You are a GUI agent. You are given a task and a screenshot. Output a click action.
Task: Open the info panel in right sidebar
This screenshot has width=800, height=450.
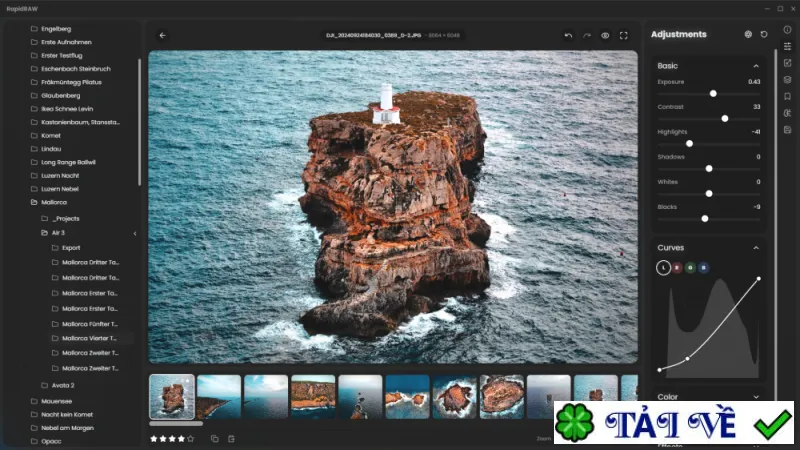point(787,30)
